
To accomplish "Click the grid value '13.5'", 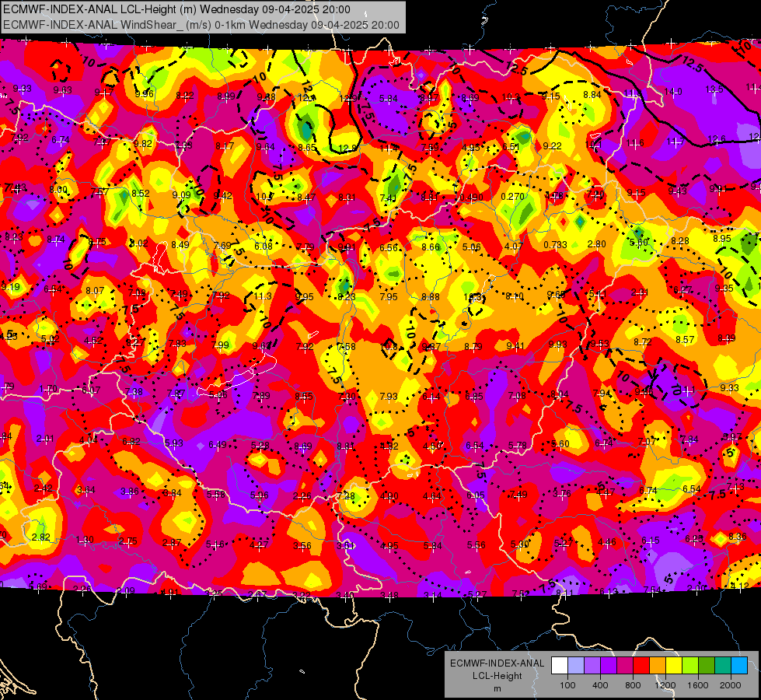I will coord(714,89).
